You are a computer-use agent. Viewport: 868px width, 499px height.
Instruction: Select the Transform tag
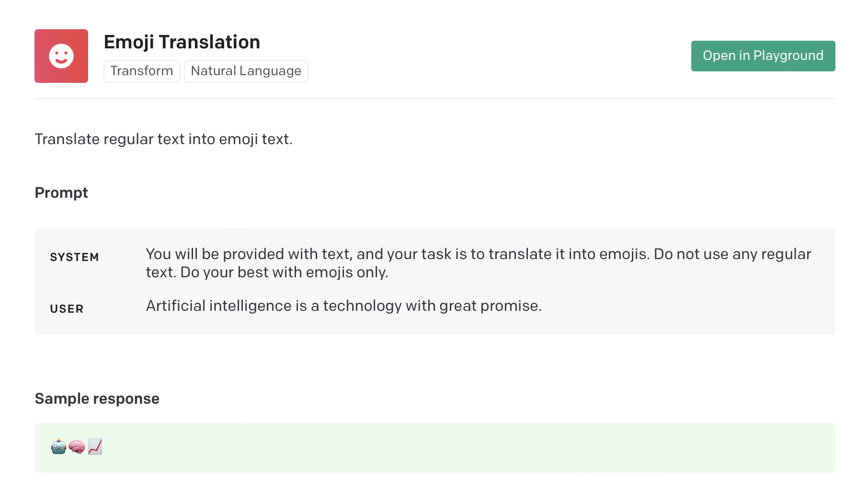click(x=142, y=71)
